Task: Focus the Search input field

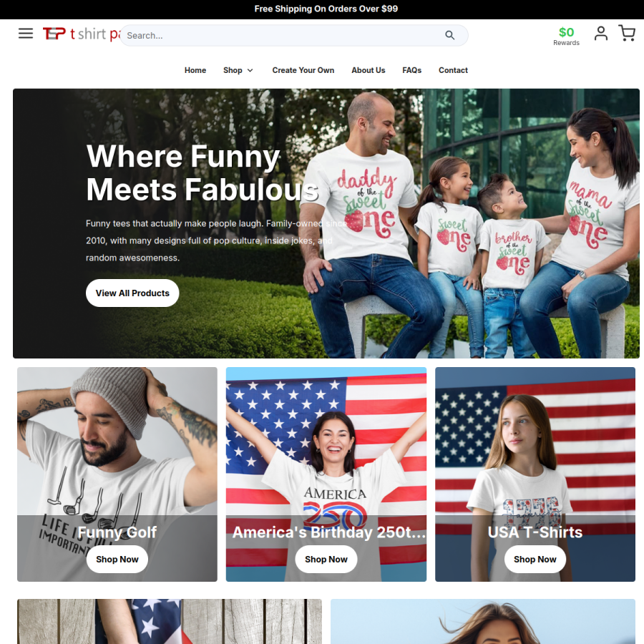Action: tap(293, 35)
